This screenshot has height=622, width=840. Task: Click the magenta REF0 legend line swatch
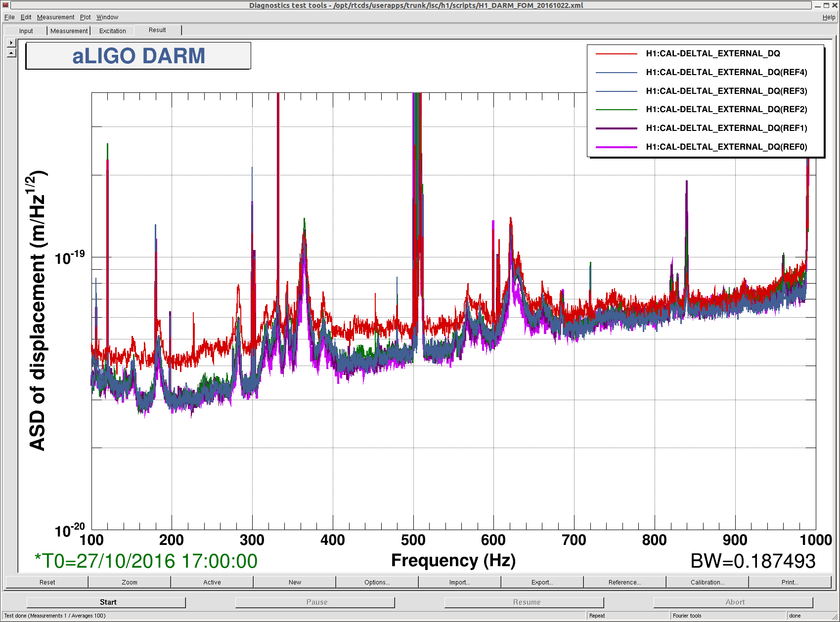[617, 147]
